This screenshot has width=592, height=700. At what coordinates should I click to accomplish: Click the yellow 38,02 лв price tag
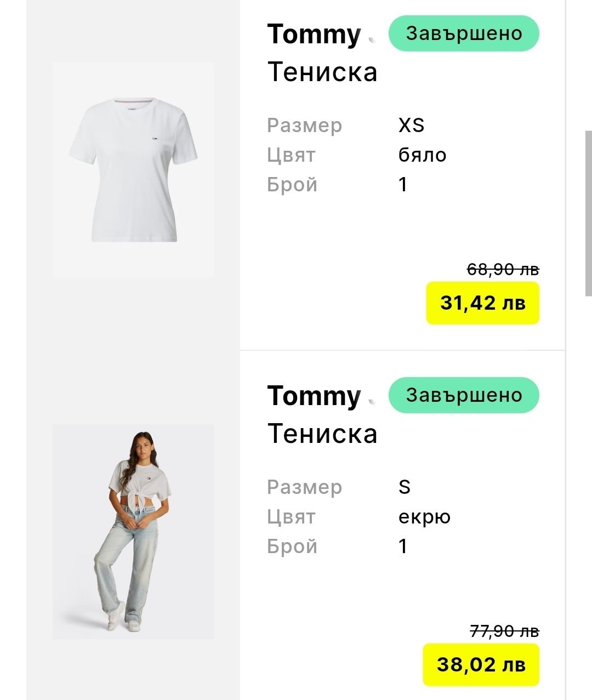pyautogui.click(x=481, y=665)
